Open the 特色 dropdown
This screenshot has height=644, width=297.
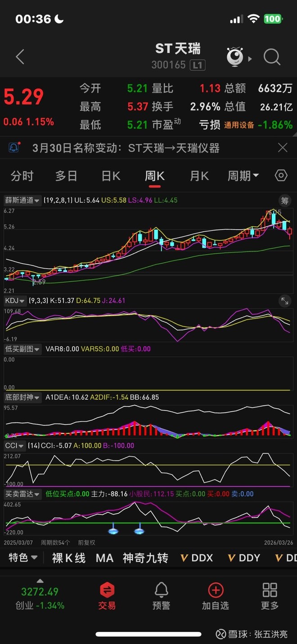tap(23, 558)
